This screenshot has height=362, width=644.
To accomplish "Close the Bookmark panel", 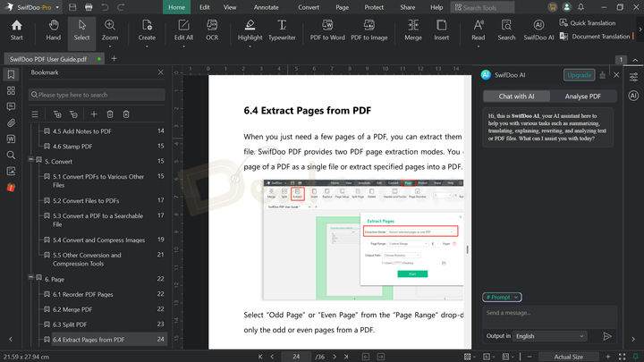I will (x=161, y=72).
